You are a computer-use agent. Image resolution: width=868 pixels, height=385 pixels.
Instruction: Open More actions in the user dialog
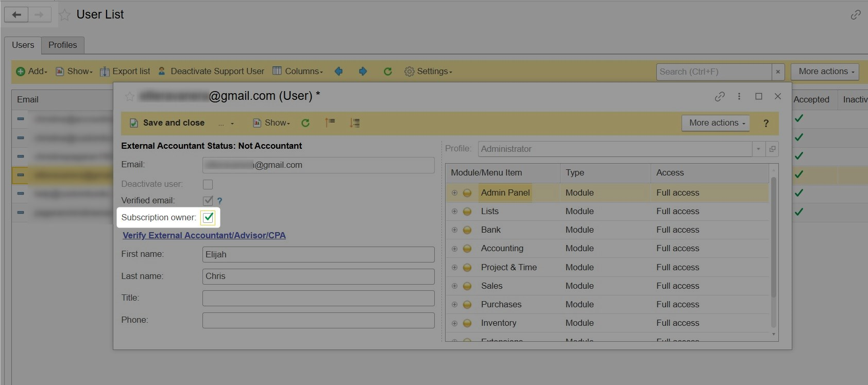(x=716, y=123)
